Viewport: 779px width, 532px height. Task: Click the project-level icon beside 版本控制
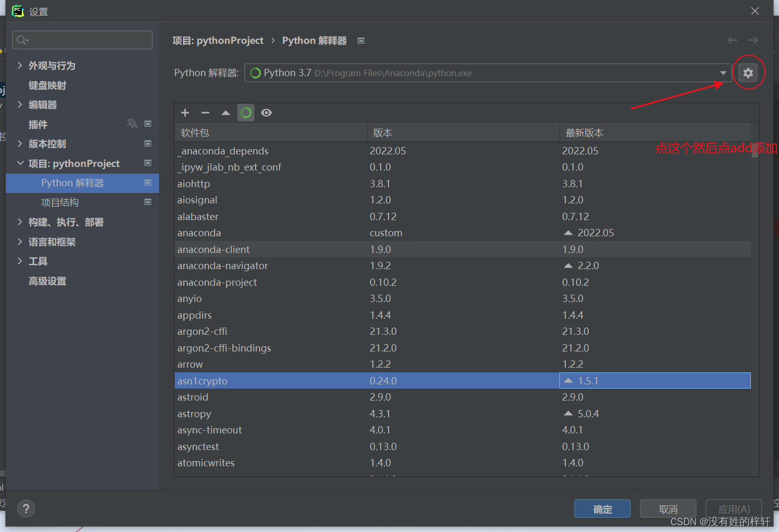pos(148,143)
